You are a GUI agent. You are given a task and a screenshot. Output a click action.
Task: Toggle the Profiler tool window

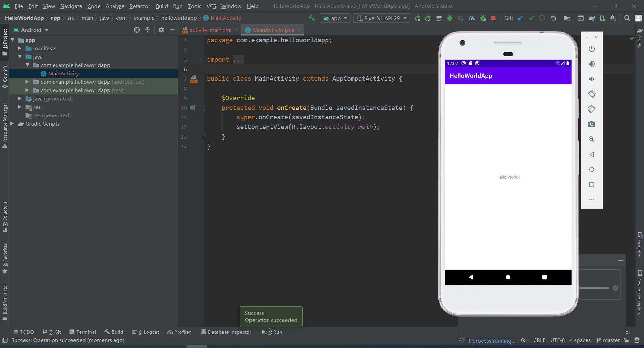tap(179, 332)
